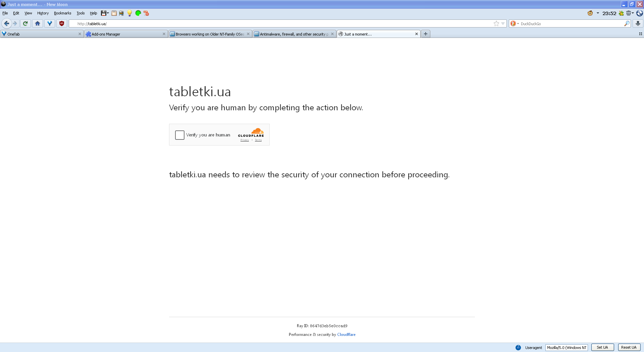Screen dimensions: 644x352
Task: Click the user agent globe icon in status bar
Action: pyautogui.click(x=518, y=348)
